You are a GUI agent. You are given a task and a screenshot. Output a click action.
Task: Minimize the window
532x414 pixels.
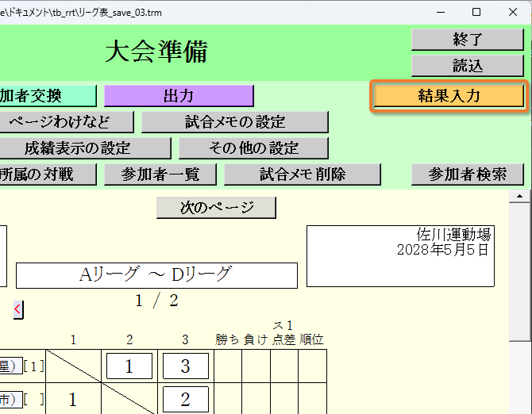pyautogui.click(x=441, y=12)
